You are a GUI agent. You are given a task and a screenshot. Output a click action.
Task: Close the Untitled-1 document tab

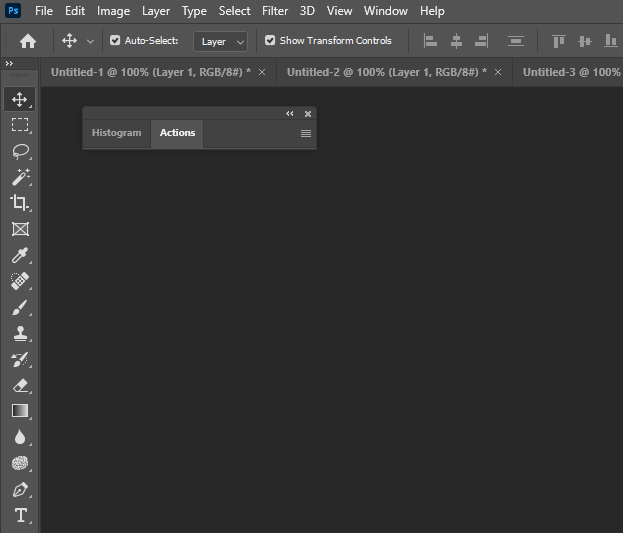pos(262,72)
